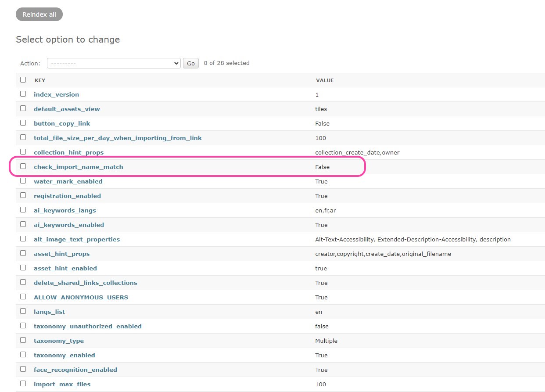Screen dimensions: 545x392
Task: Select the check_import_name_match row checkbox
Action: [23, 166]
